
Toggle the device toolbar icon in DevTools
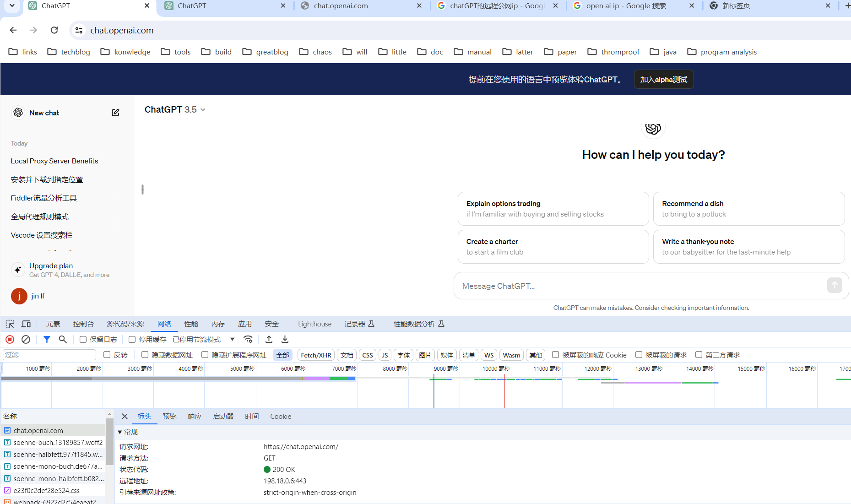coord(26,324)
